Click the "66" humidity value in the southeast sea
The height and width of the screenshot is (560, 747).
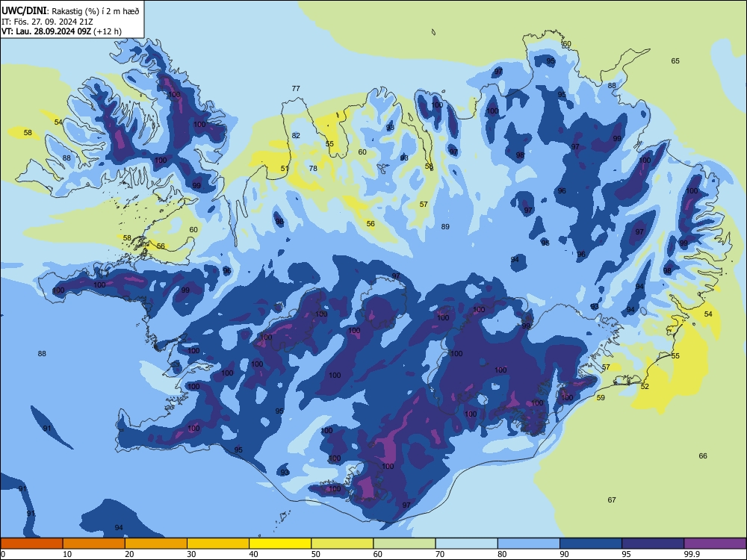point(703,456)
